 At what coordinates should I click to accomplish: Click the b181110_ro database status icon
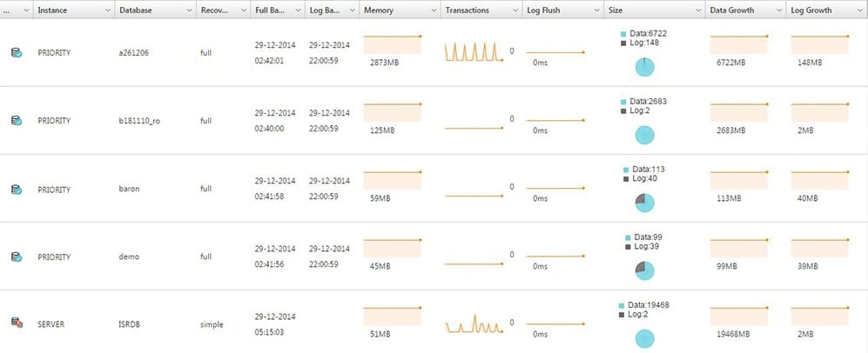17,121
